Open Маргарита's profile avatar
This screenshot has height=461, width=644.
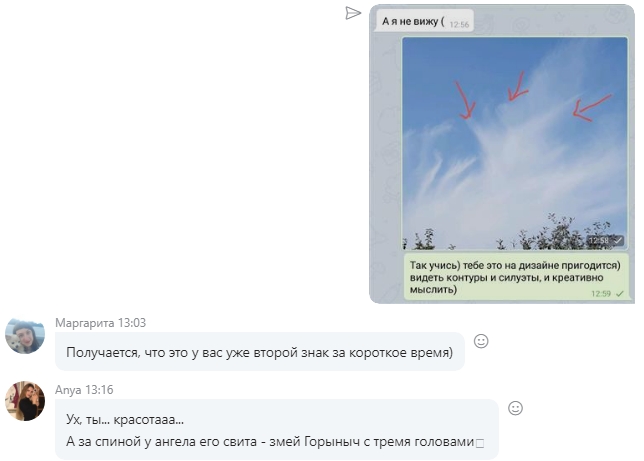point(25,336)
